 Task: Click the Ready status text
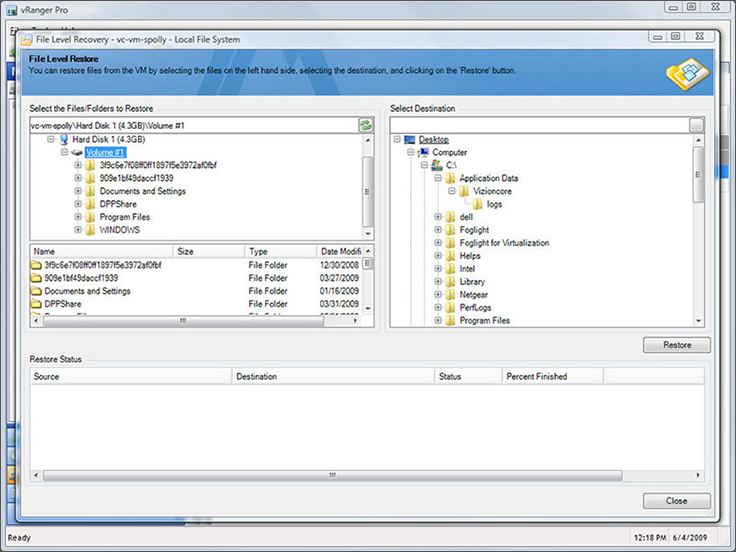point(19,538)
